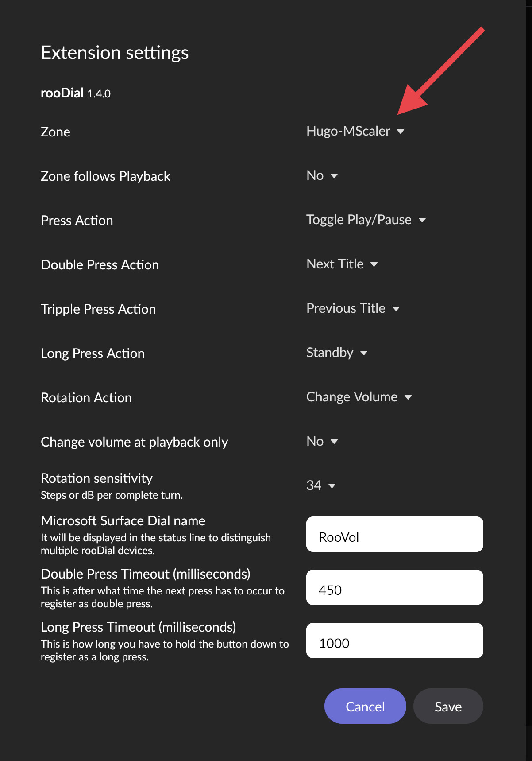This screenshot has width=532, height=761.
Task: Toggle Change volume at playback only option
Action: [x=322, y=441]
